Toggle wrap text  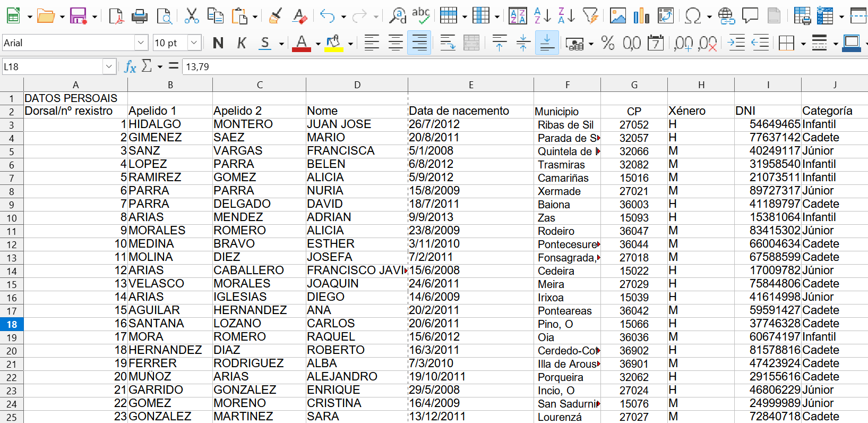click(448, 43)
